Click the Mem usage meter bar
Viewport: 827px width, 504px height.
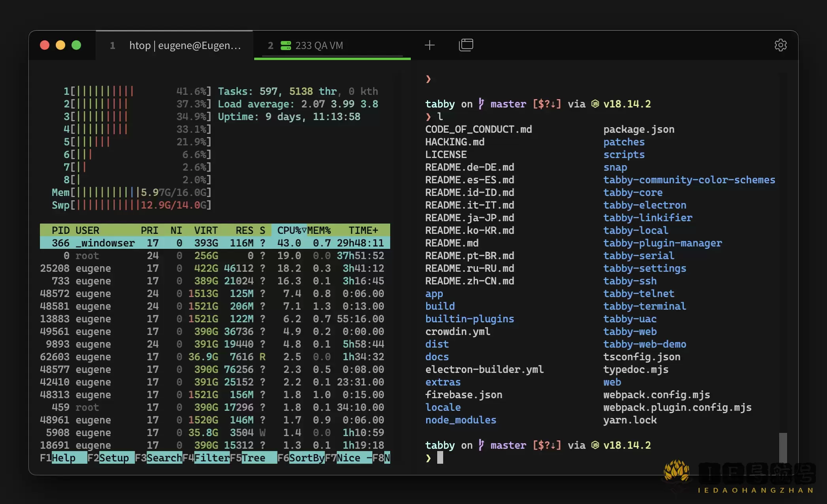click(x=132, y=192)
